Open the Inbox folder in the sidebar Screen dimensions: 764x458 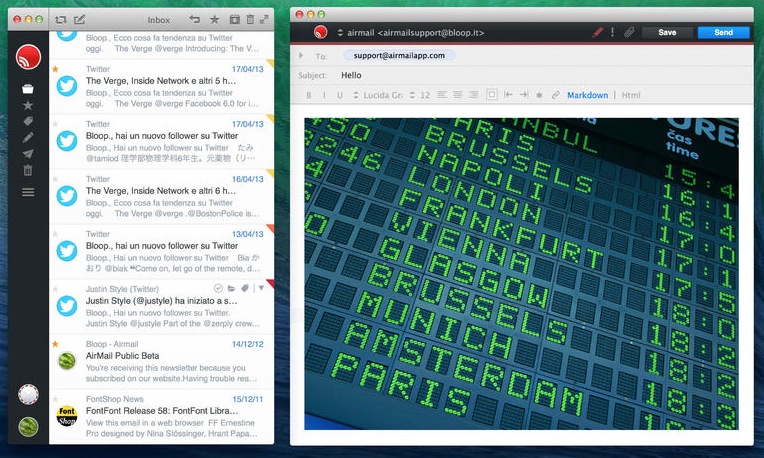[28, 89]
